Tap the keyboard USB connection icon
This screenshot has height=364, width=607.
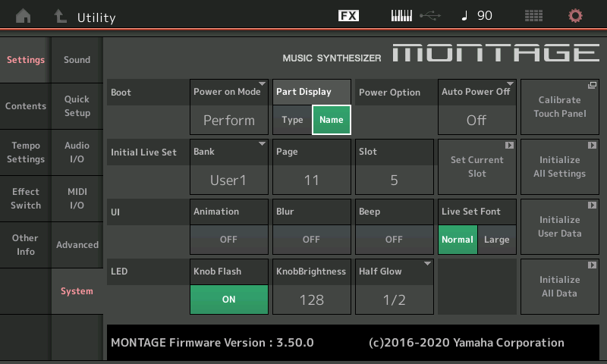click(x=414, y=16)
